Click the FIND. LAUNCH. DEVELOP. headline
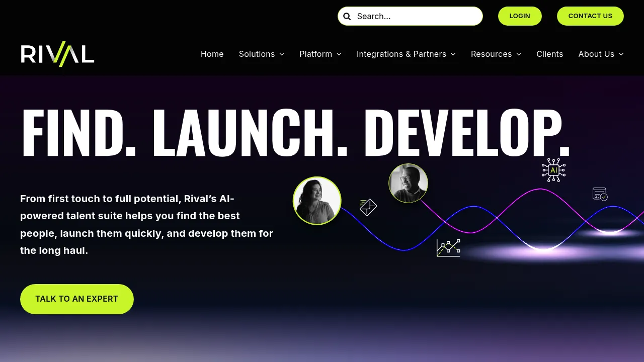 296,133
